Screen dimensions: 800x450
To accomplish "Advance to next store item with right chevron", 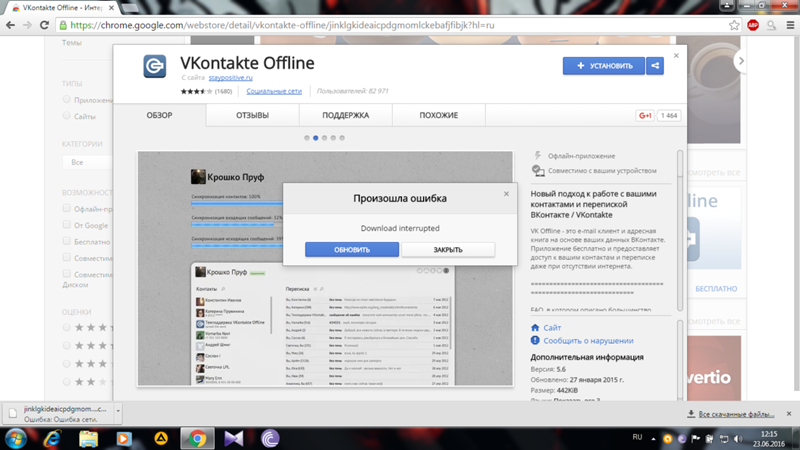I will point(741,61).
